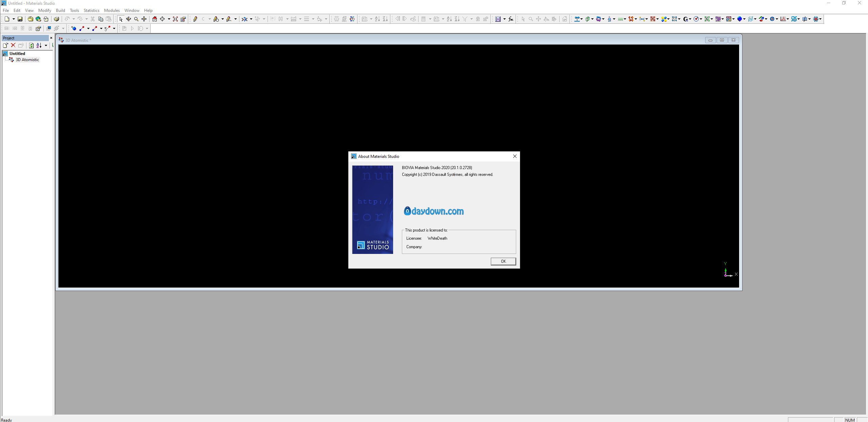The width and height of the screenshot is (868, 422).
Task: Click the New document icon
Action: point(7,19)
